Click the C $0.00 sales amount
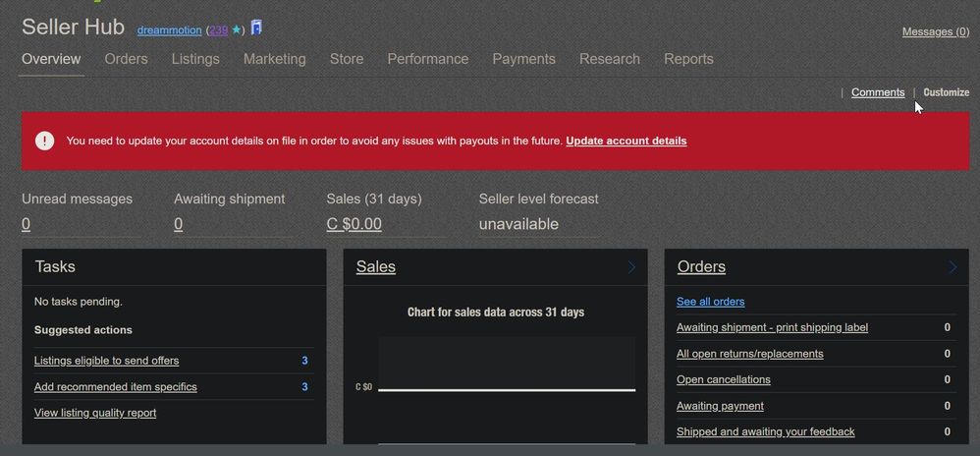This screenshot has height=456, width=980. [x=354, y=224]
